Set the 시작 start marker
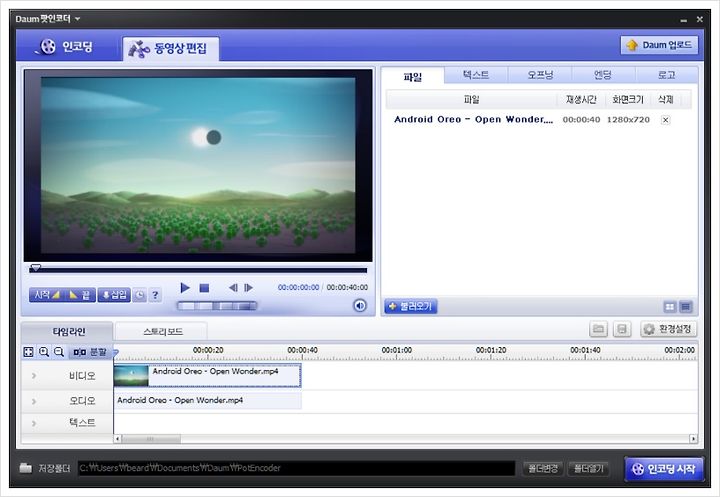The height and width of the screenshot is (497, 720). coord(47,294)
